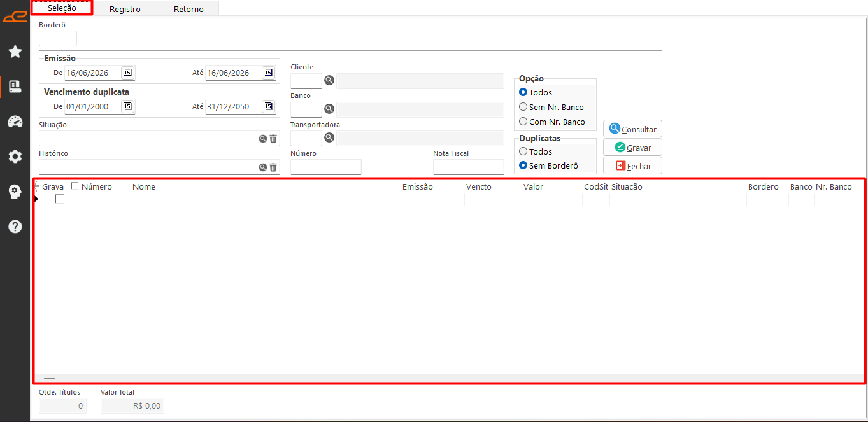Click the Transportadora search magnifier icon
The width and height of the screenshot is (868, 422).
[329, 137]
